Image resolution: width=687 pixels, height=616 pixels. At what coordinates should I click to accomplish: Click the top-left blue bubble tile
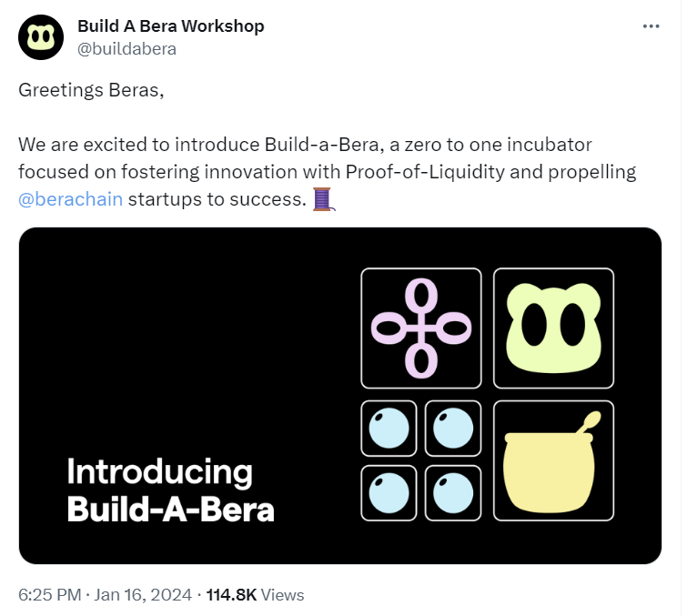389,428
